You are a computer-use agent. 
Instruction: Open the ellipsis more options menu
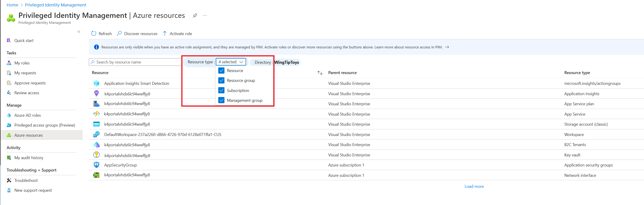point(205,16)
